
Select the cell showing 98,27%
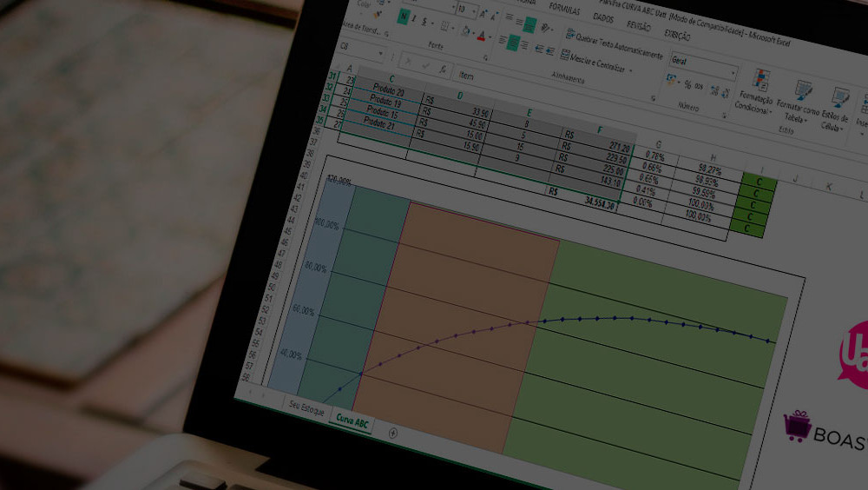[x=709, y=169]
